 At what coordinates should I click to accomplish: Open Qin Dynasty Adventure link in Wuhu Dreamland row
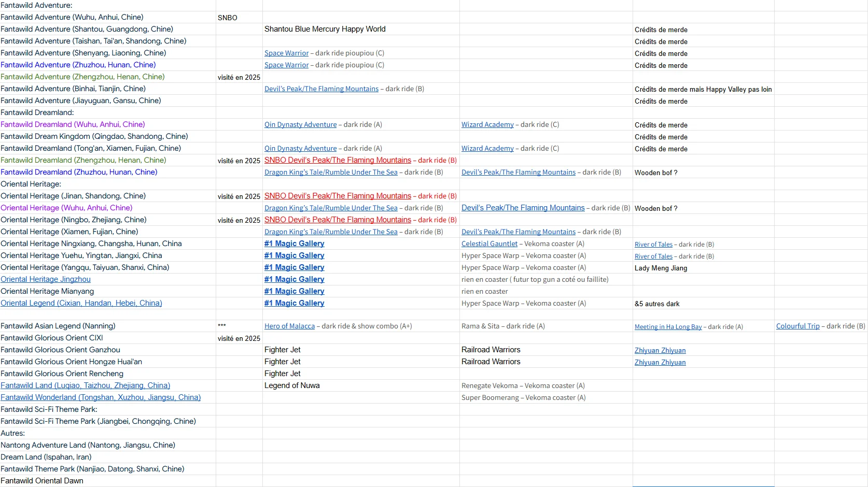(x=300, y=124)
